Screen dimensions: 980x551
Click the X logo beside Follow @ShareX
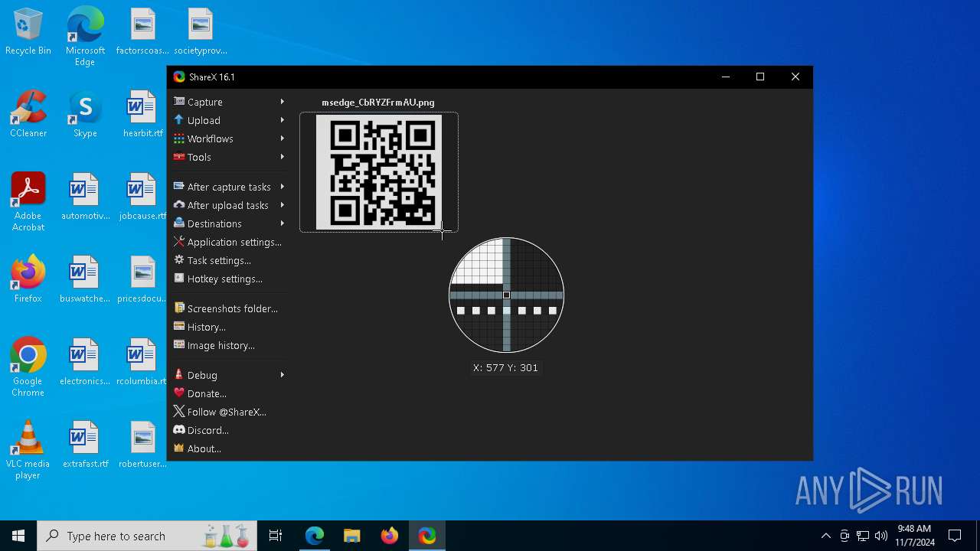(x=179, y=412)
